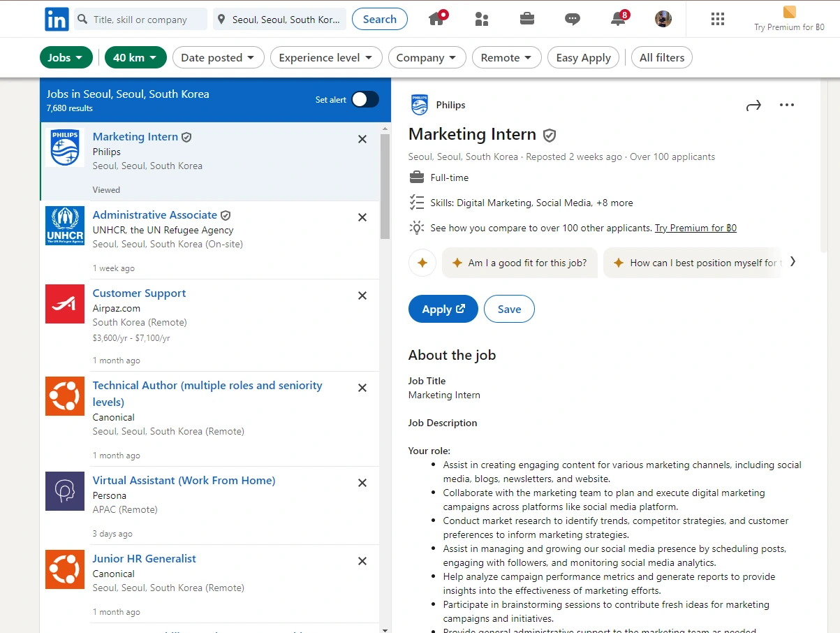Open the Notifications bell icon
Screen dimensions: 840x633
click(x=619, y=19)
